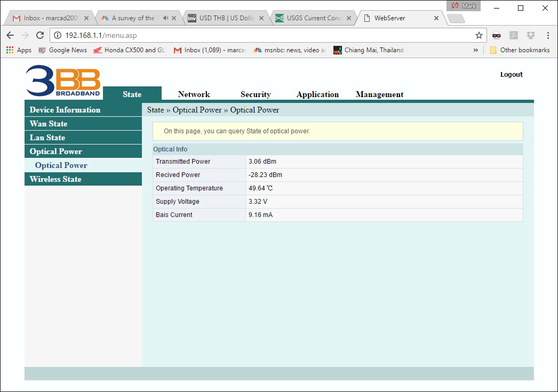This screenshot has height=392, width=558.
Task: Open Wan State in the sidebar
Action: (83, 123)
